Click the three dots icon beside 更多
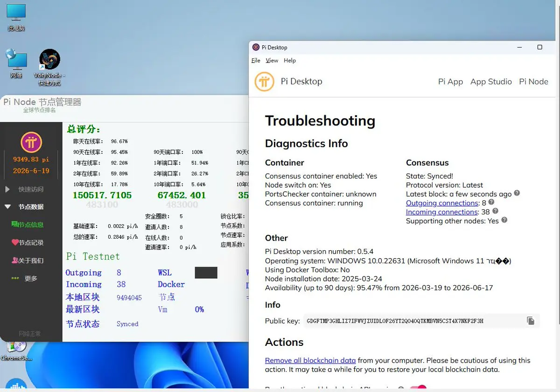 [15, 278]
